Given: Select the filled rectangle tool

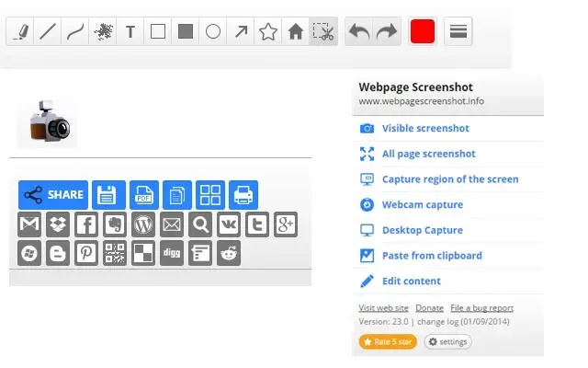Looking at the screenshot, I should click(186, 31).
